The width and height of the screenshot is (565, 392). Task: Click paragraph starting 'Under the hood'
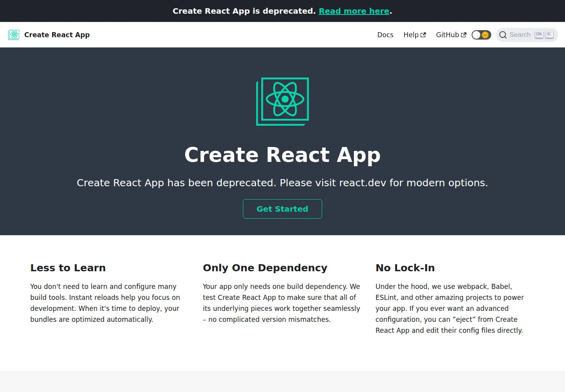(x=450, y=309)
